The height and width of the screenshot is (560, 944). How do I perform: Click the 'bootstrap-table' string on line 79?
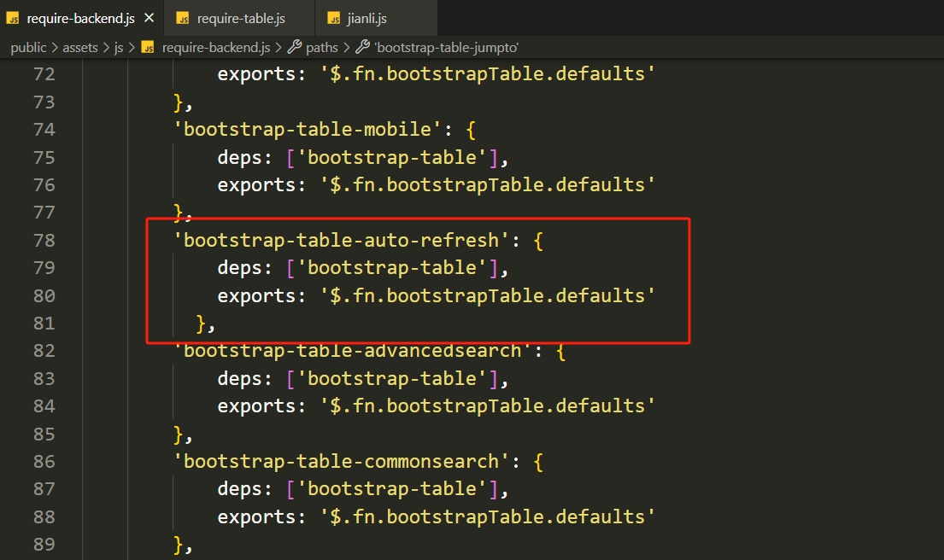[x=392, y=268]
